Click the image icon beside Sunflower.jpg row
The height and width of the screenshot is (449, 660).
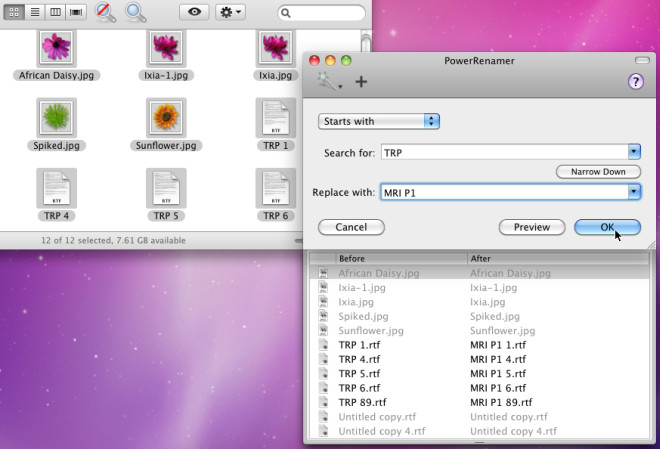323,330
